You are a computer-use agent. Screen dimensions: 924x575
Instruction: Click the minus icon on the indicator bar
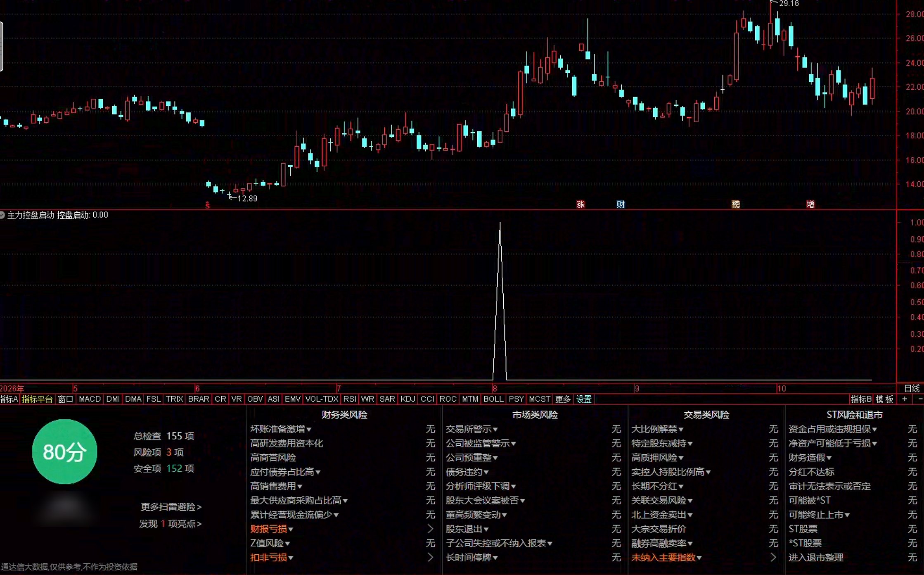pyautogui.click(x=920, y=399)
